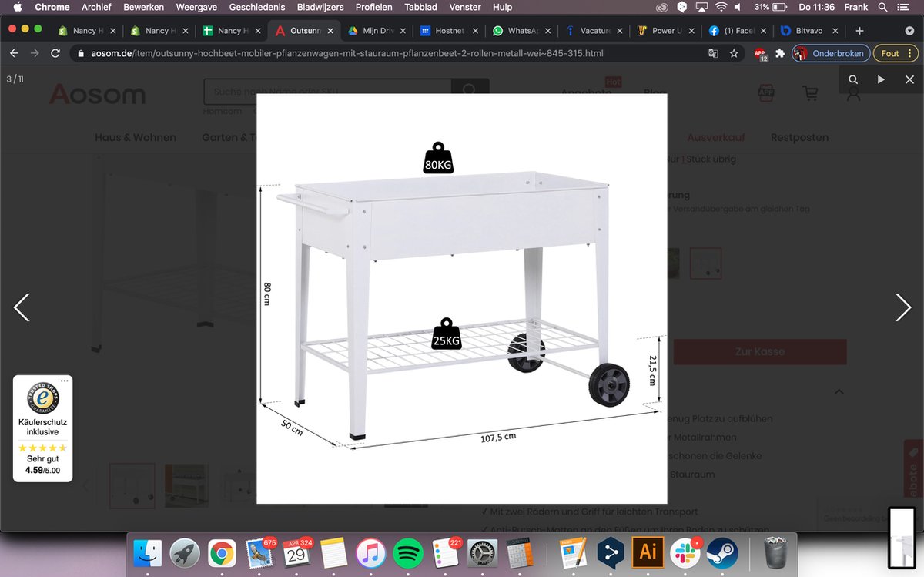Start the lightbox slideshow play button
This screenshot has height=577, width=924.
point(881,79)
